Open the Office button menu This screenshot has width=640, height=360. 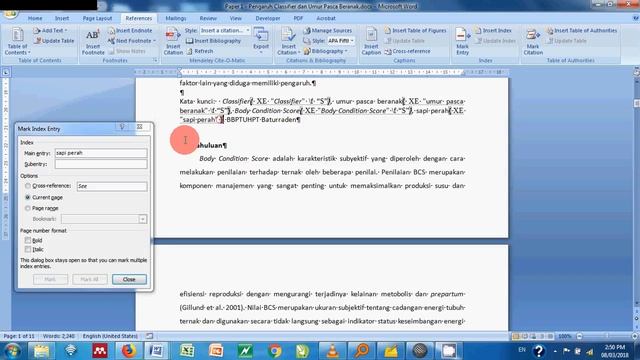(11, 13)
